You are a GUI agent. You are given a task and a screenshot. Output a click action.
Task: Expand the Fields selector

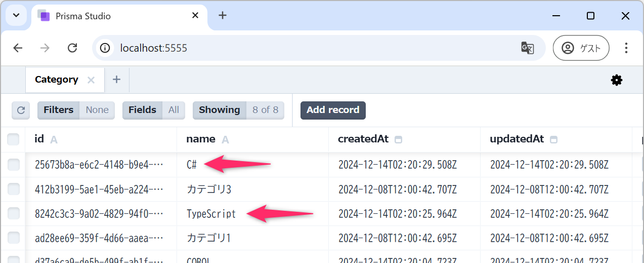(x=153, y=110)
